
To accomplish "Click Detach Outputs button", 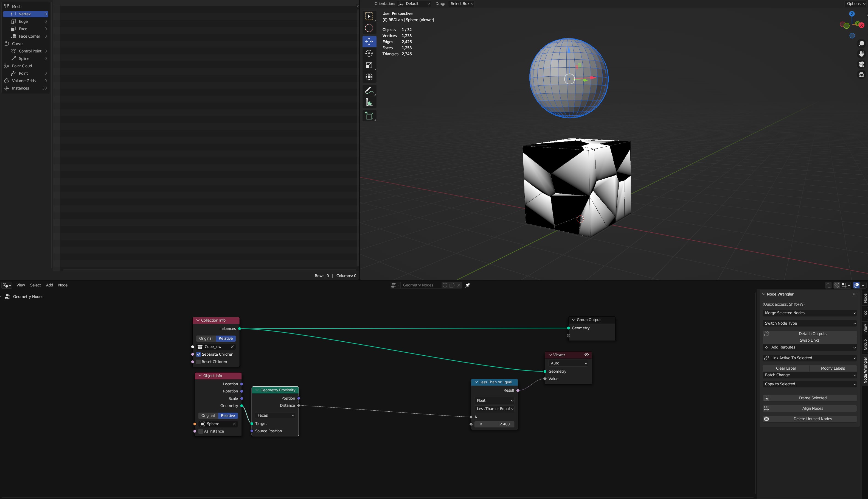I will point(810,334).
